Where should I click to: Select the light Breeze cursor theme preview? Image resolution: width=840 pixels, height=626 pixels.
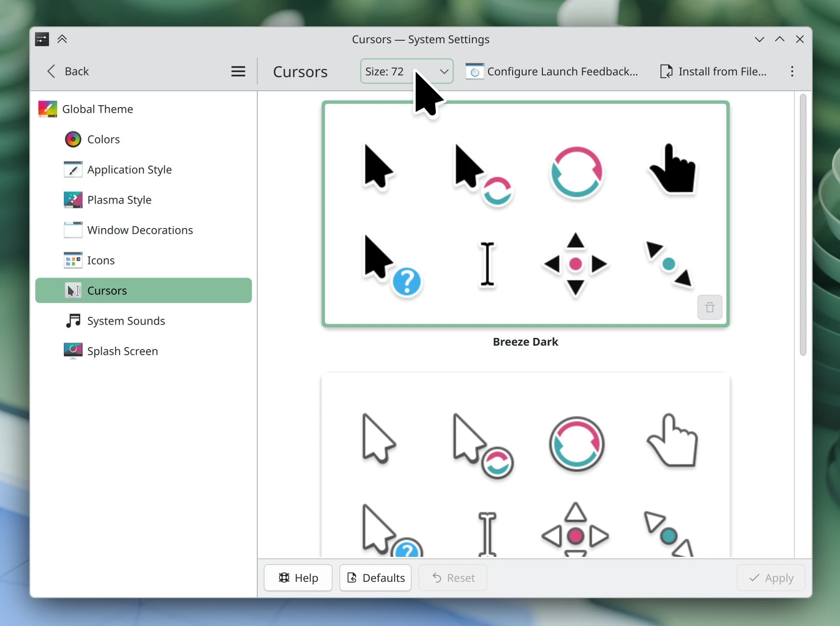pyautogui.click(x=525, y=466)
